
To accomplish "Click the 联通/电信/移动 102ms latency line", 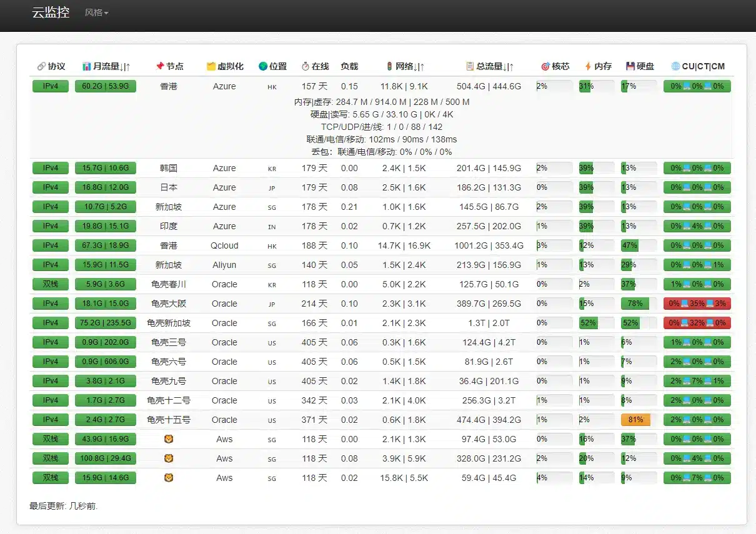I will (381, 139).
